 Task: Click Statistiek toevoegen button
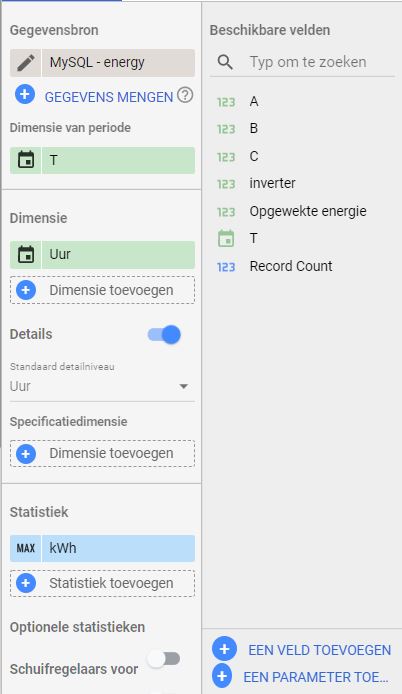click(102, 583)
